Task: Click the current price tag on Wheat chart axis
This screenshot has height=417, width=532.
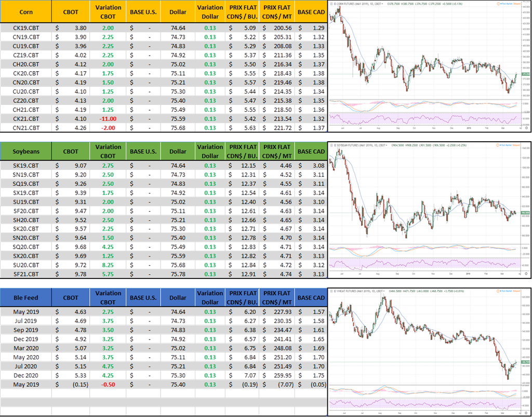Action: tap(526, 361)
